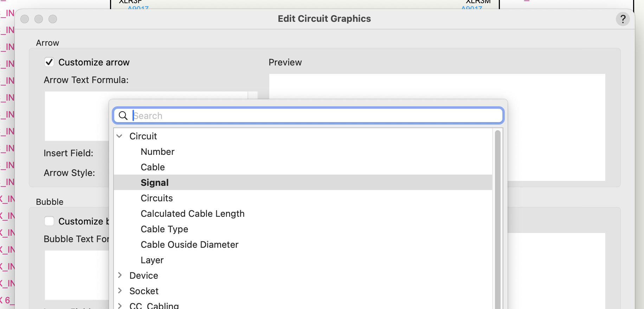Select the Cable Ouside Diameter field
Screen dimensions: 644x309
tap(189, 244)
